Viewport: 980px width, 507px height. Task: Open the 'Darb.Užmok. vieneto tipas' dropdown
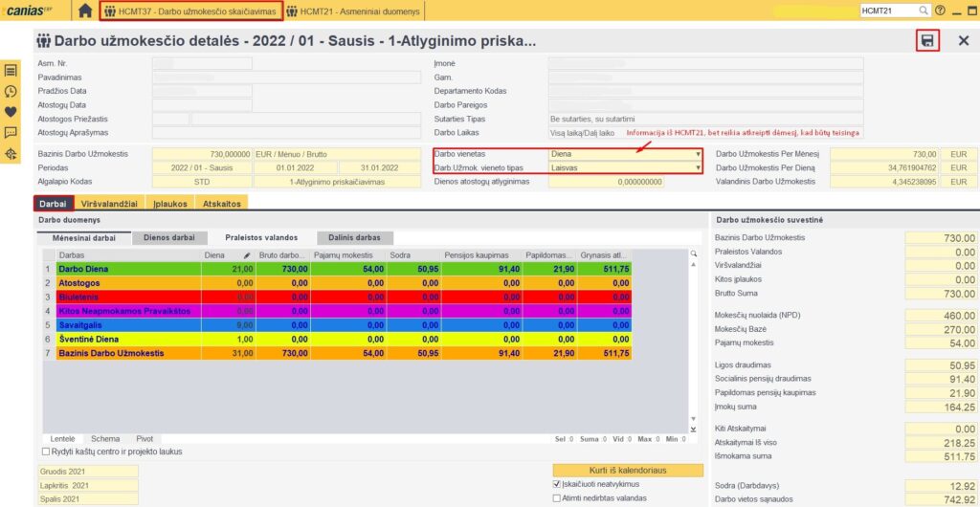click(x=699, y=167)
